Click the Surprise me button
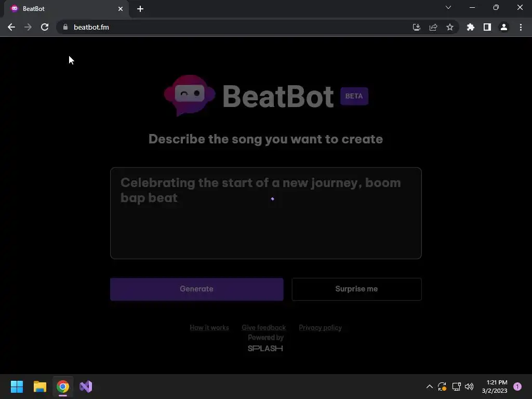 click(356, 289)
